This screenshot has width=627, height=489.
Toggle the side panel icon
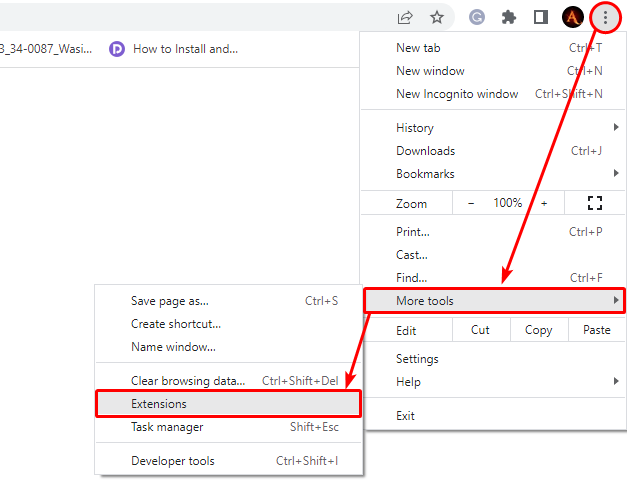coord(540,17)
